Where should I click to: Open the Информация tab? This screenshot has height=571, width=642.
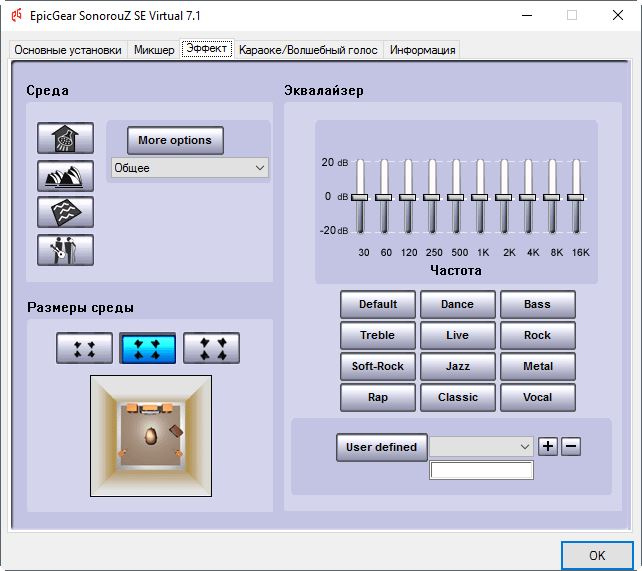(423, 50)
